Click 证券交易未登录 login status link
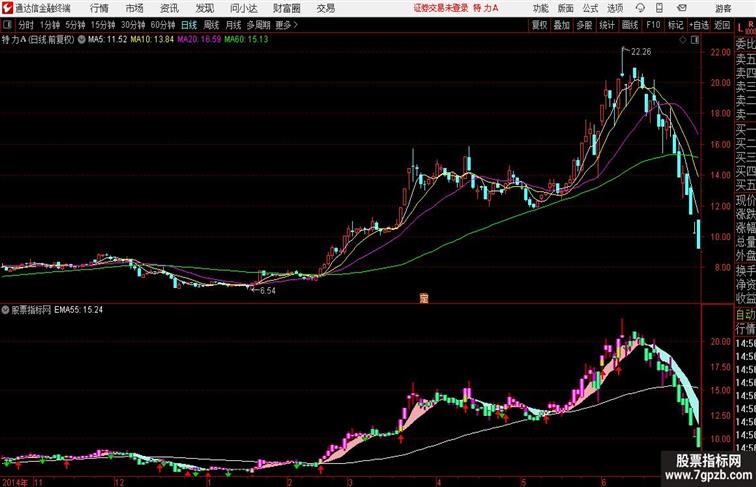The width and height of the screenshot is (756, 487). (441, 8)
